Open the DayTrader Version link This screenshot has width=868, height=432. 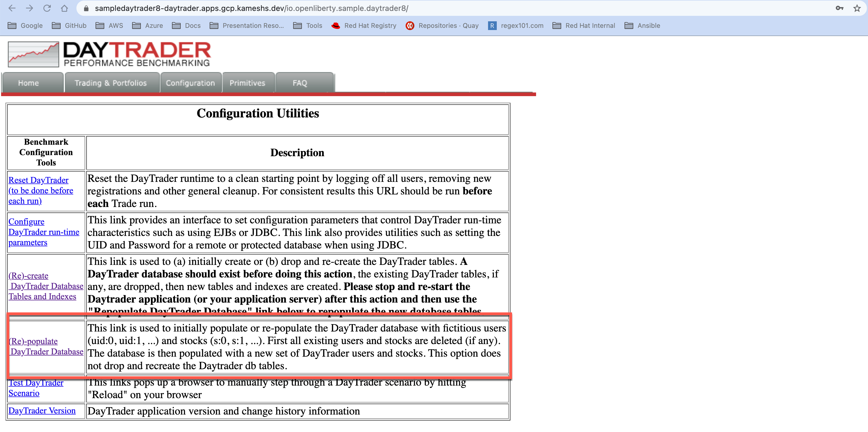tap(42, 410)
